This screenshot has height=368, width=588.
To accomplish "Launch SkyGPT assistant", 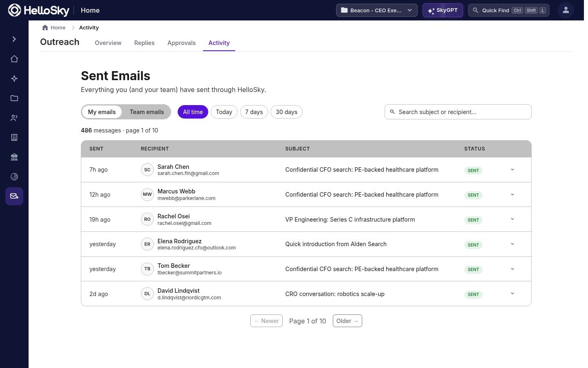I will point(443,10).
